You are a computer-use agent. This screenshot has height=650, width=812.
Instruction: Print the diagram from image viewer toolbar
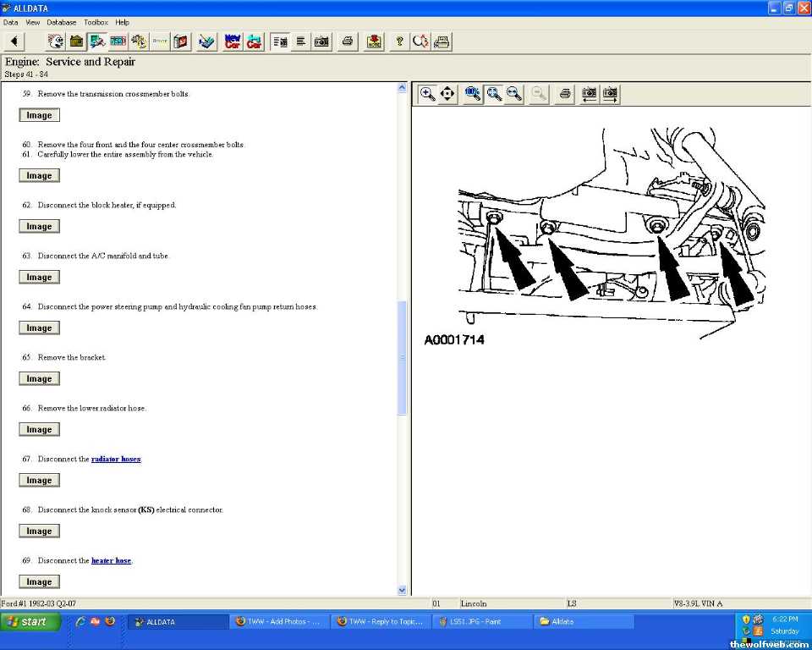tap(565, 94)
